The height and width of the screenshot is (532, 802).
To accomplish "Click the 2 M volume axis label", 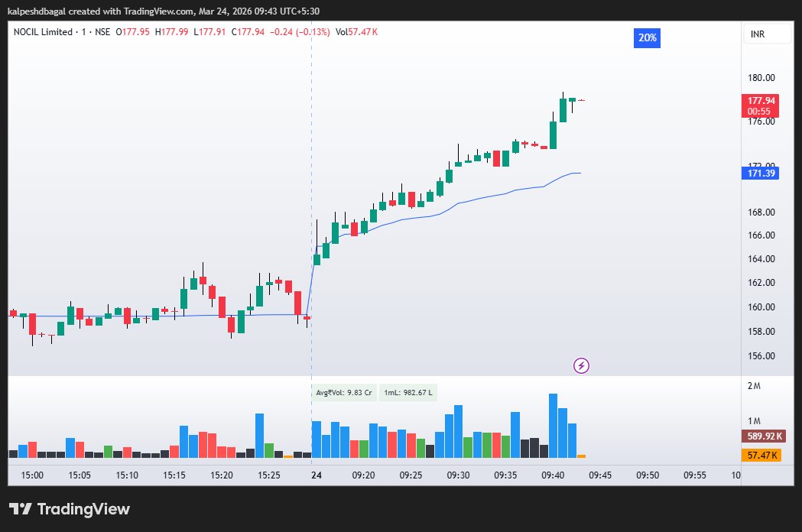I will click(x=754, y=386).
